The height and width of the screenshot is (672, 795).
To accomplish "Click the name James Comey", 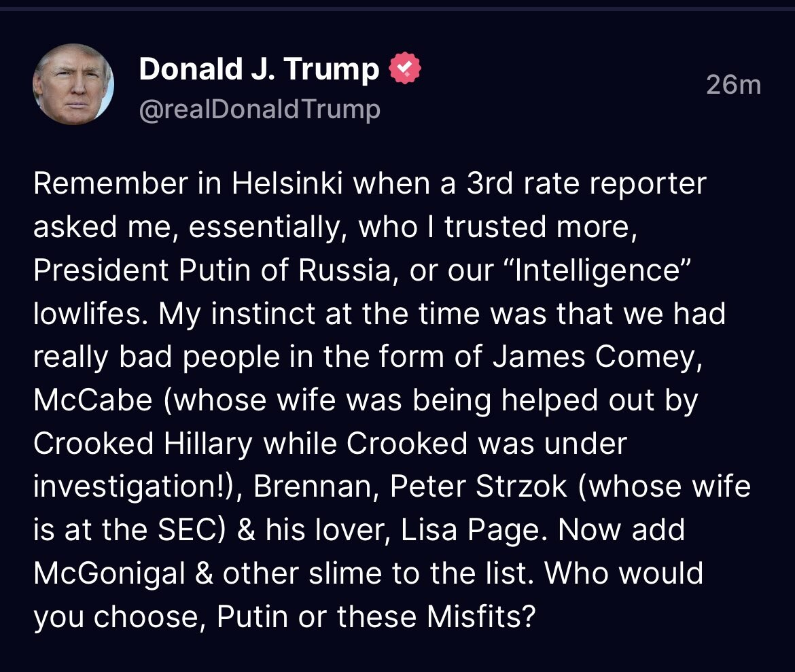I will click(x=597, y=357).
